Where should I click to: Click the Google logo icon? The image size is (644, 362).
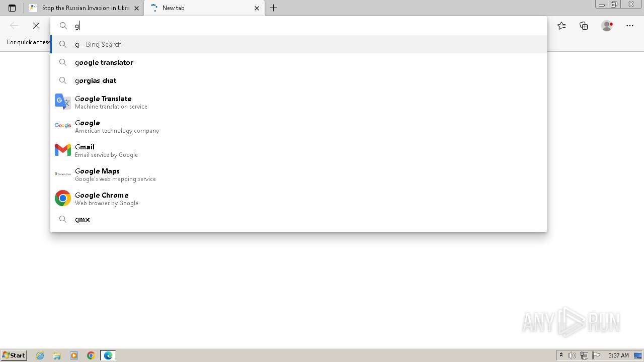point(63,126)
